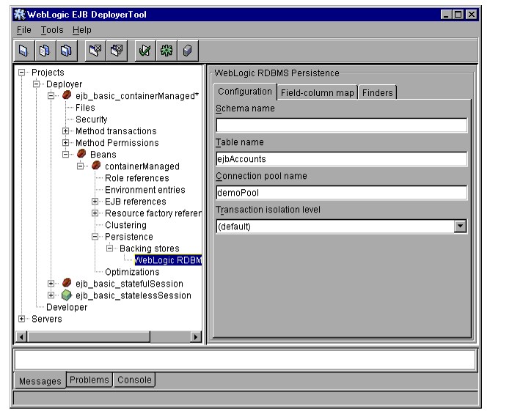Select Optimizations tree item
This screenshot has height=420, width=523.
tap(132, 272)
